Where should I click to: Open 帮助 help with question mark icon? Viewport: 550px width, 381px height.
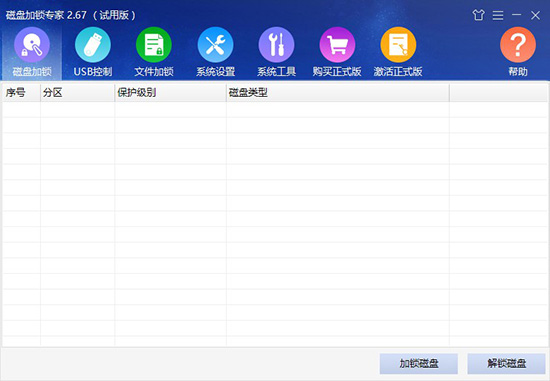coord(518,52)
